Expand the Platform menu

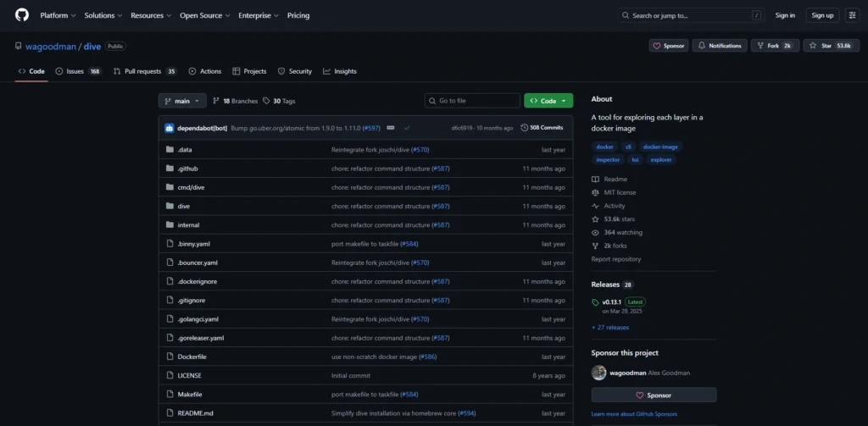(58, 15)
